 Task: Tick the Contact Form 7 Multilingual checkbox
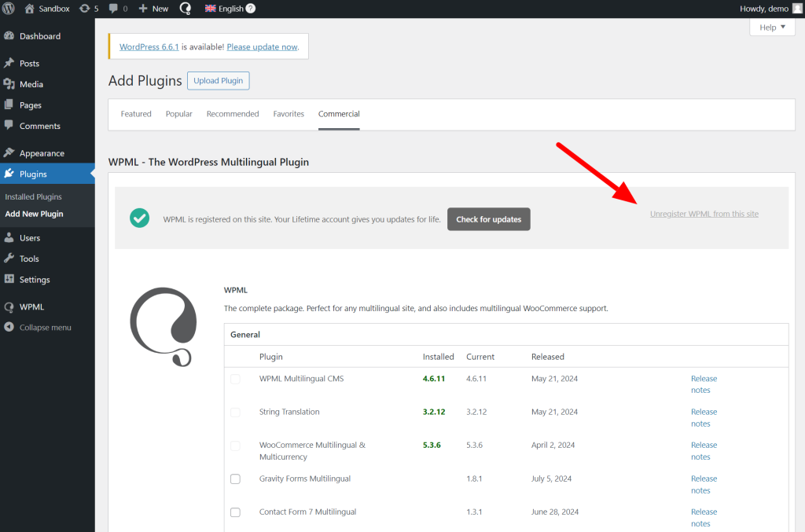pyautogui.click(x=235, y=512)
